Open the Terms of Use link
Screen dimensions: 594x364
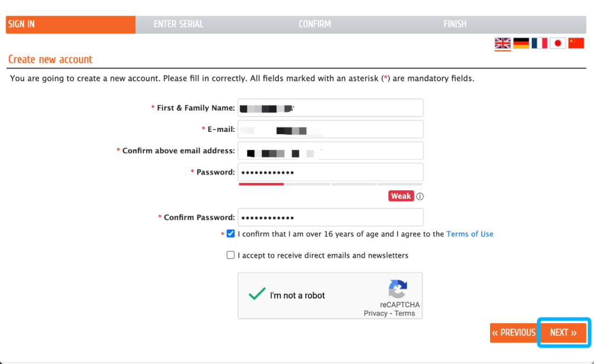[470, 234]
